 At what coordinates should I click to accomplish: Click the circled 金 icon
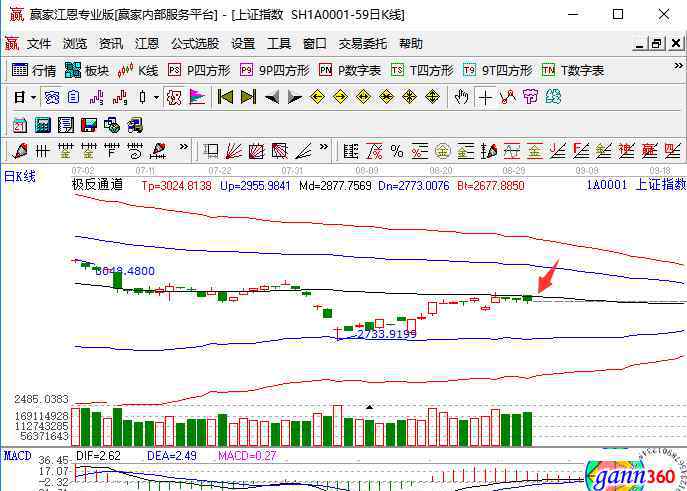[x=443, y=152]
